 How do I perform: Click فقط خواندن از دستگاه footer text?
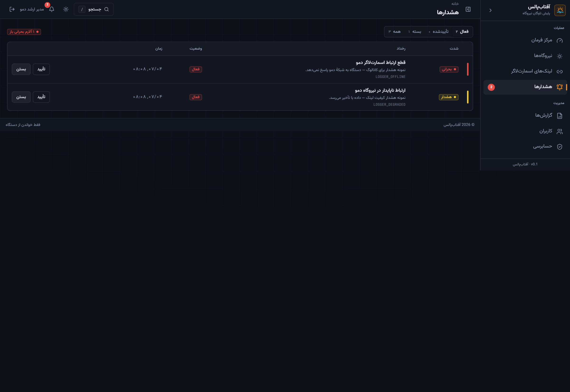point(23,125)
